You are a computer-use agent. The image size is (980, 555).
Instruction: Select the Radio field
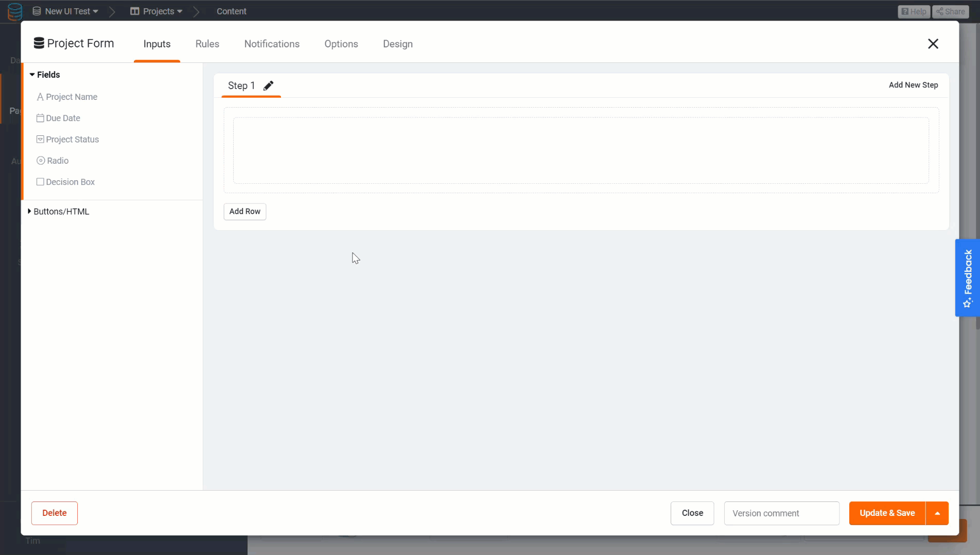53,161
